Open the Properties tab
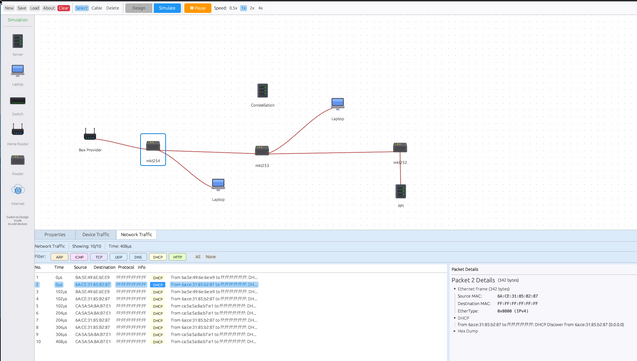This screenshot has height=361, width=637. pyautogui.click(x=55, y=235)
